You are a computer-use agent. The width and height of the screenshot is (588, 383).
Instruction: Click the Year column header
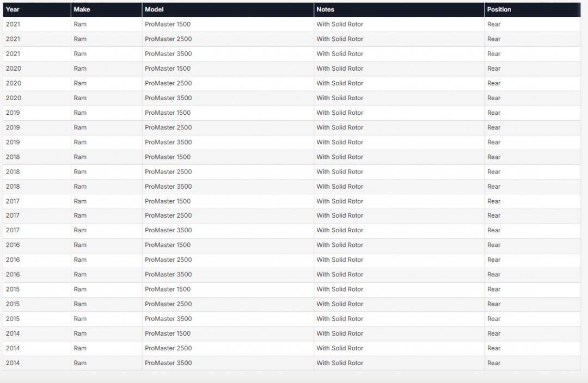pos(13,9)
